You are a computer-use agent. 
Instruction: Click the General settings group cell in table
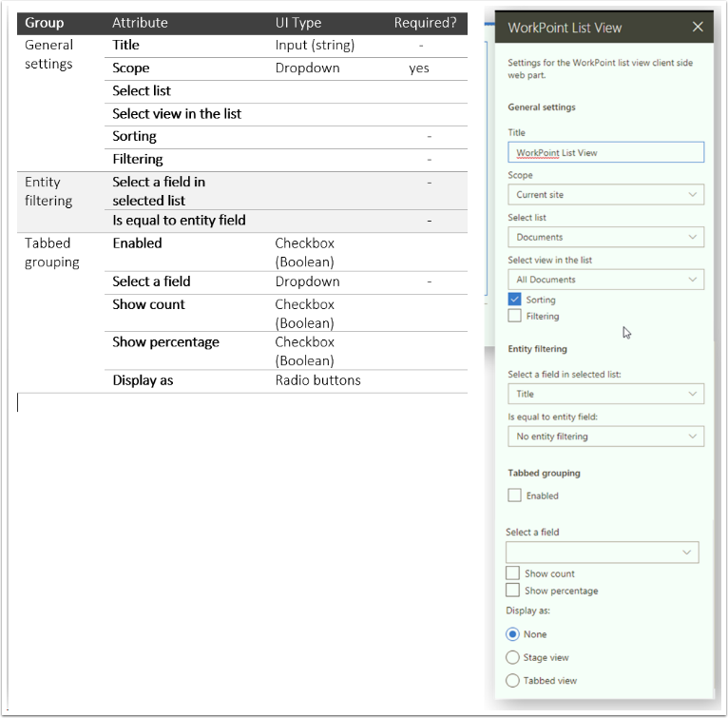pos(48,54)
